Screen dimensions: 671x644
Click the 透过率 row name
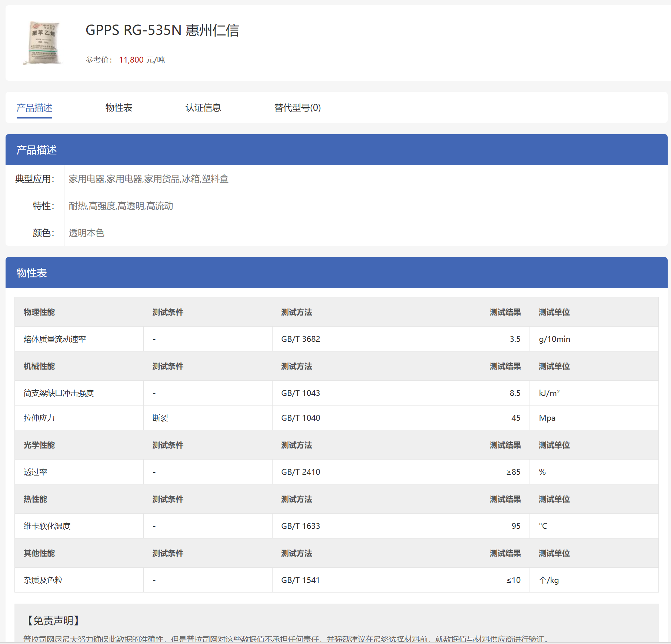(x=36, y=472)
